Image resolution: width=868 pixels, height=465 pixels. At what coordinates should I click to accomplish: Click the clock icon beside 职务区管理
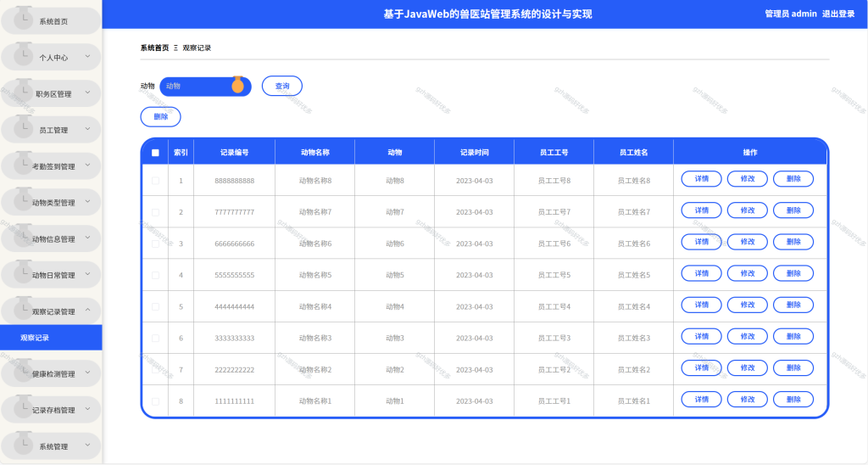[x=23, y=91]
